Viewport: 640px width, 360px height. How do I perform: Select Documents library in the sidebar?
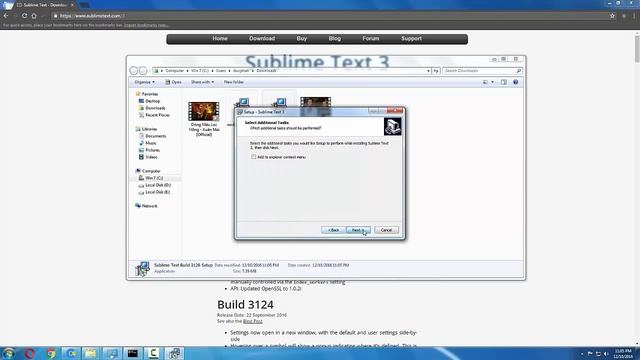pyautogui.click(x=152, y=136)
